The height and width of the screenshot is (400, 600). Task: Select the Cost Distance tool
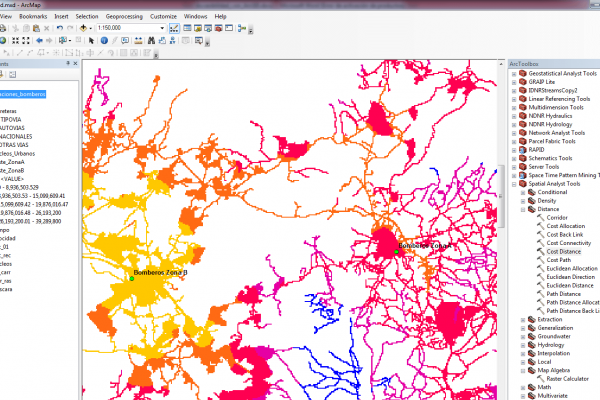point(563,251)
